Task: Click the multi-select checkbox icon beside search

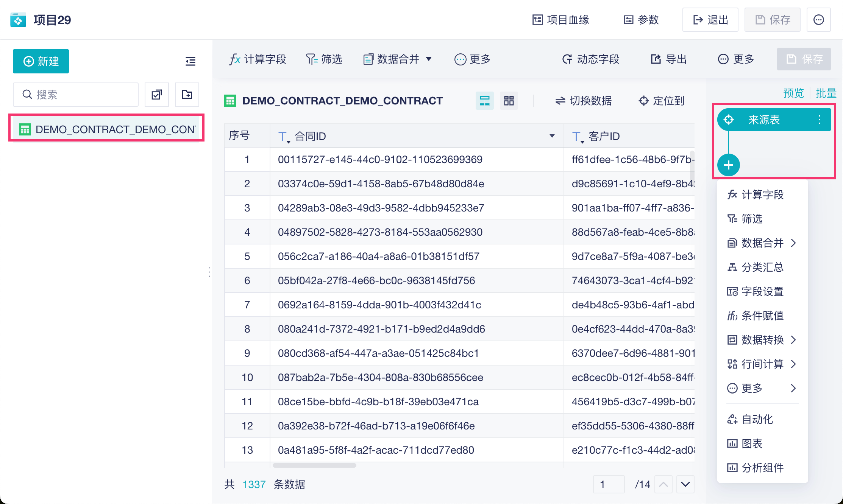Action: (x=157, y=95)
